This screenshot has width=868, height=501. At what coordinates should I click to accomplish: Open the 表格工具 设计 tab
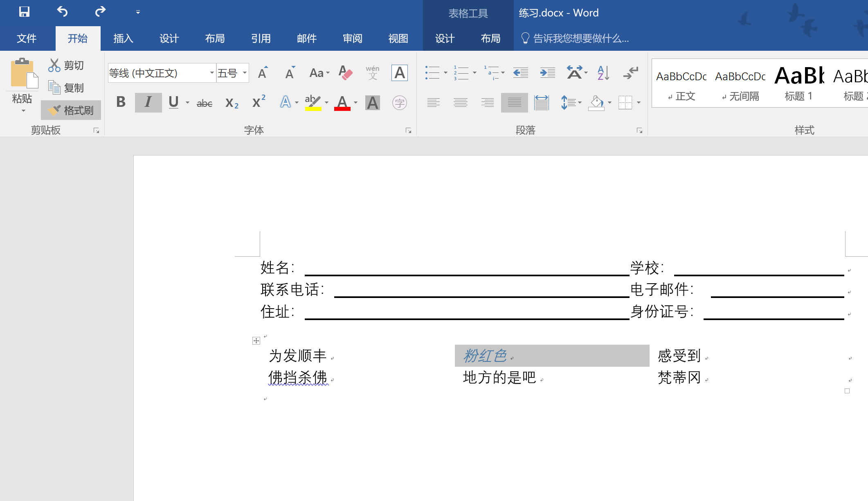[445, 38]
